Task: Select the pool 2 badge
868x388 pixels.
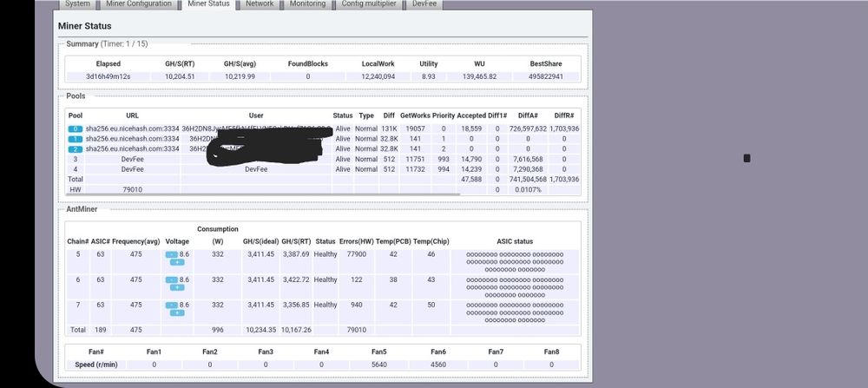Action: pos(76,149)
